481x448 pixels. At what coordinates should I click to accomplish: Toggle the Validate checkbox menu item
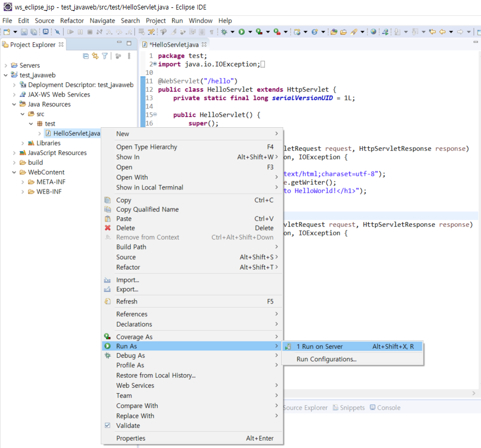click(108, 425)
